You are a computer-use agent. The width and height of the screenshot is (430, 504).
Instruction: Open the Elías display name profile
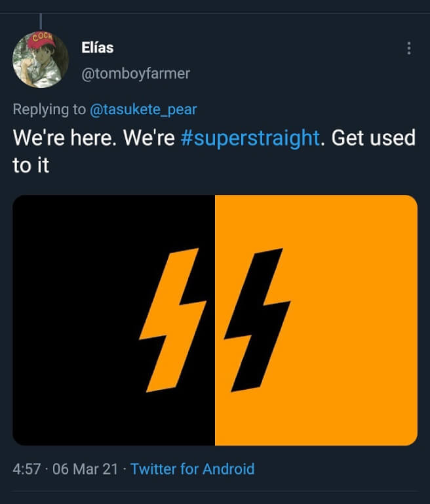[x=97, y=47]
